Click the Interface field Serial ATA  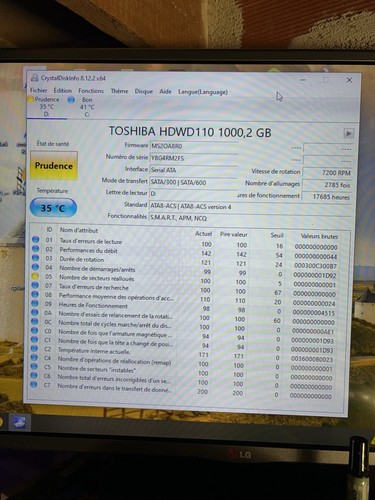tap(193, 170)
